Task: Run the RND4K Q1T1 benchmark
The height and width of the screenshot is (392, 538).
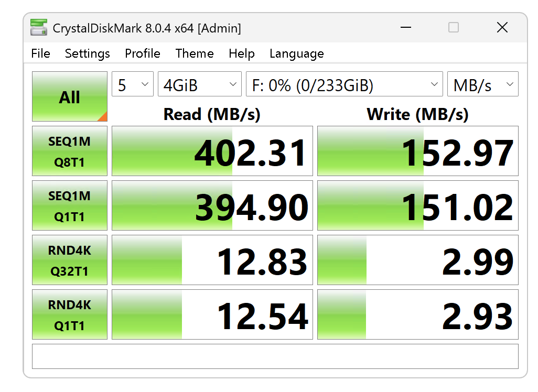Action: coord(70,314)
